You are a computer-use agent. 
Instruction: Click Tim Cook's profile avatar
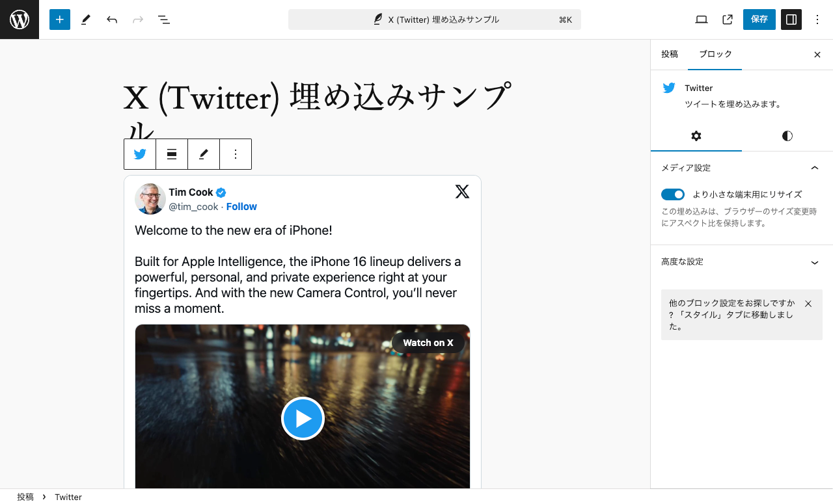coord(150,199)
